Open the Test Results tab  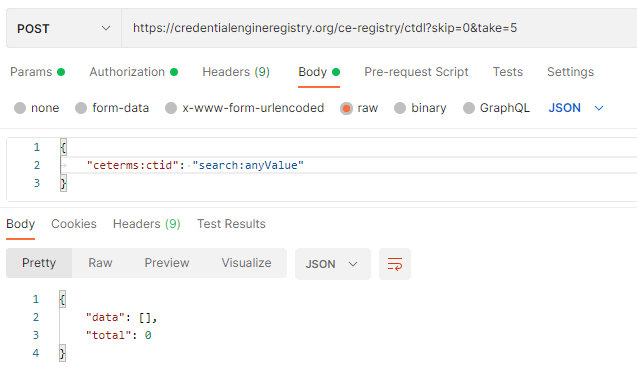[x=231, y=224]
